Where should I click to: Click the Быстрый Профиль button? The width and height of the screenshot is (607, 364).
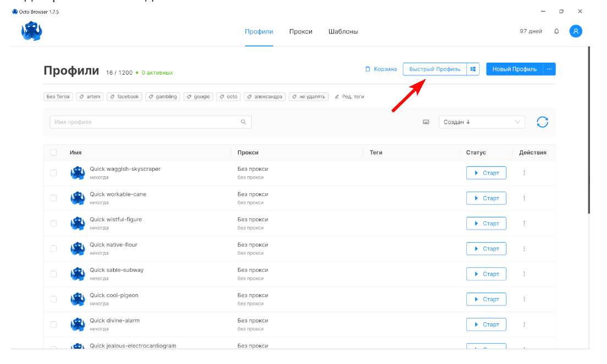435,69
